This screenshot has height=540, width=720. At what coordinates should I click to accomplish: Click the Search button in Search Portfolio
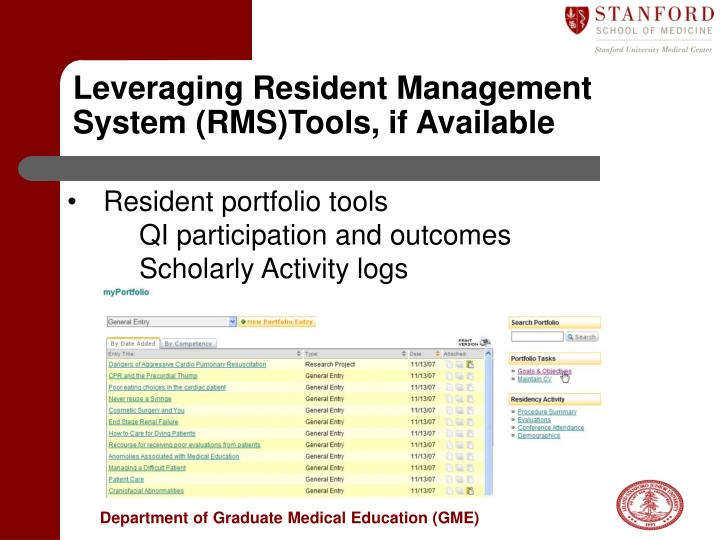click(x=582, y=337)
